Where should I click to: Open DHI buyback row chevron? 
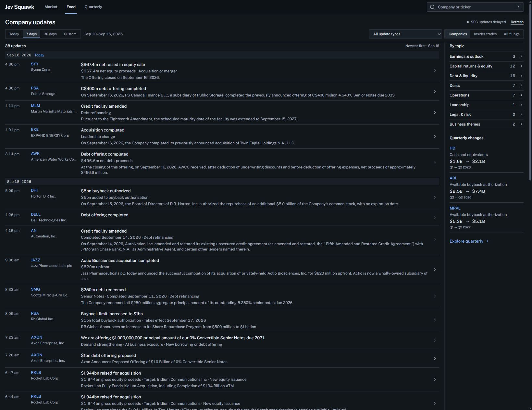[435, 197]
